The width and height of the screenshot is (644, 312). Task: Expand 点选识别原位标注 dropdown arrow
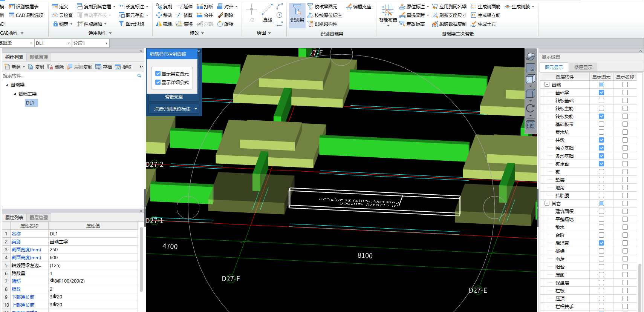click(196, 109)
